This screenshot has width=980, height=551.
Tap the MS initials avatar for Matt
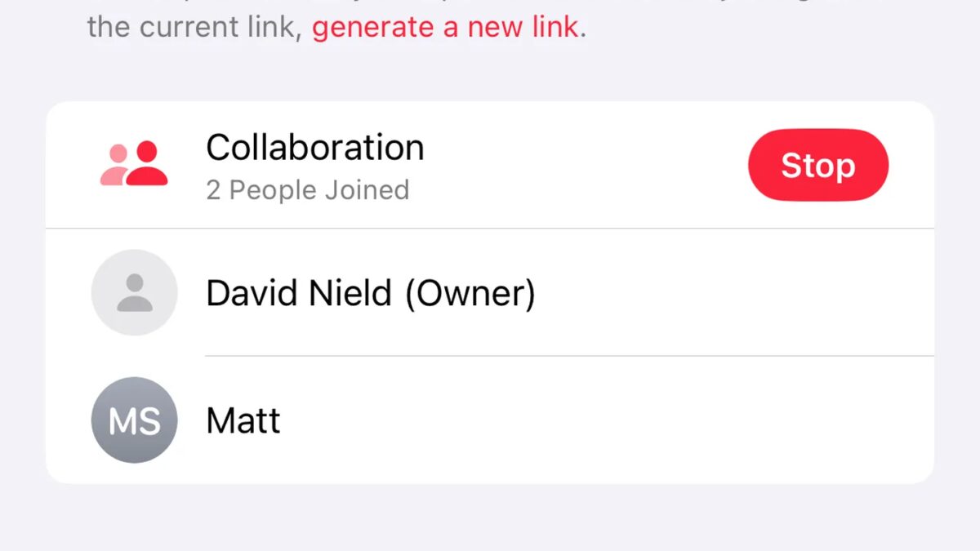tap(135, 420)
